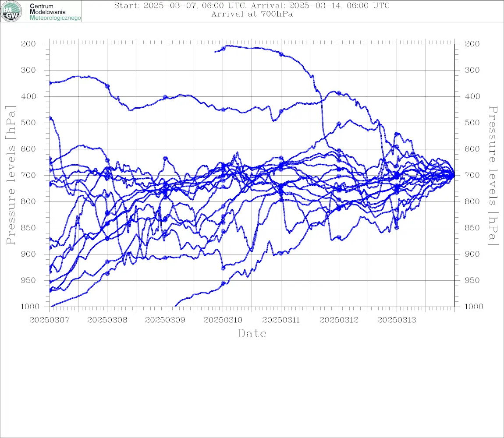Click the 20250312 date label
The height and width of the screenshot is (438, 504).
click(339, 320)
